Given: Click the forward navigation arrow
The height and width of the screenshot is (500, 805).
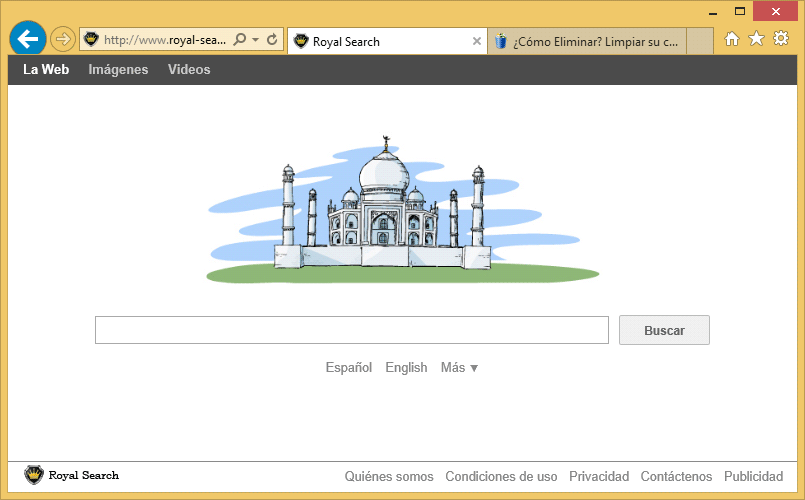Looking at the screenshot, I should click(63, 39).
